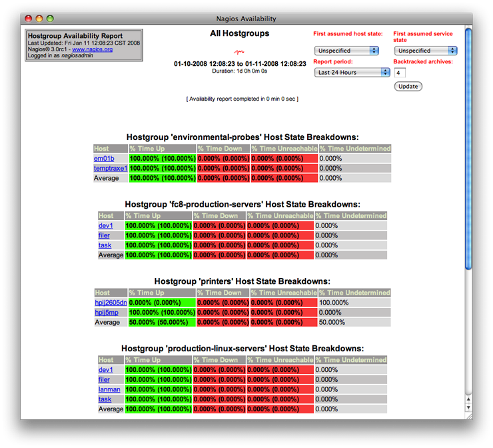Open the www.nagios.org link
Image resolution: width=493 pixels, height=448 pixels.
click(x=93, y=49)
